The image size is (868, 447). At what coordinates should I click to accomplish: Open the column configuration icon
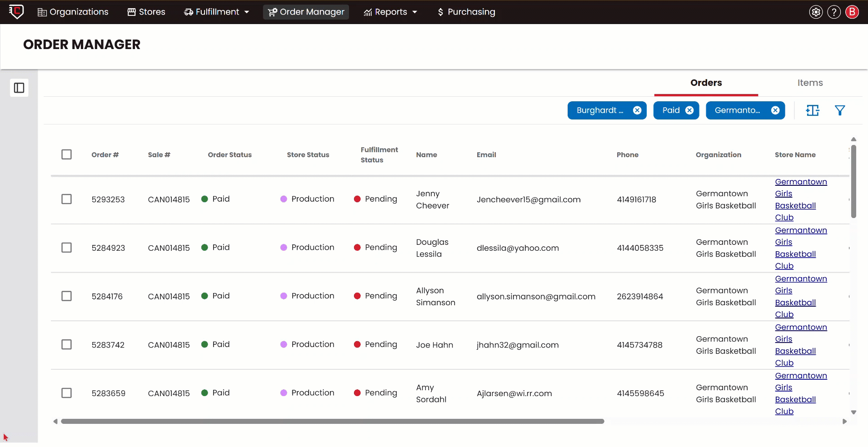point(813,110)
